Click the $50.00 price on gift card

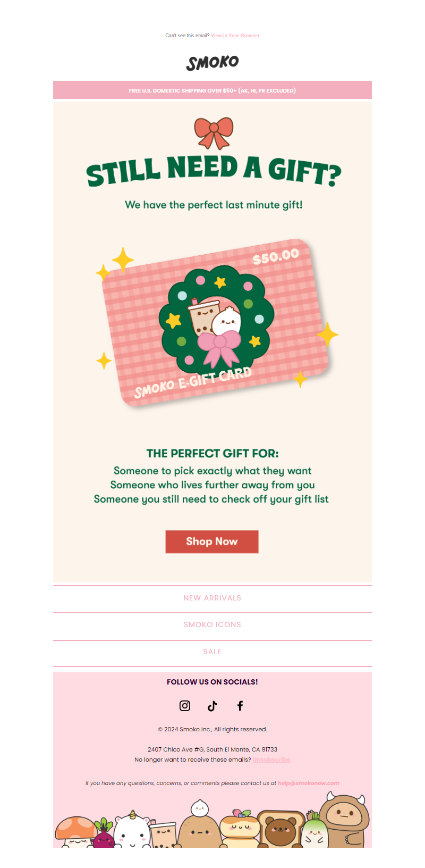click(276, 256)
